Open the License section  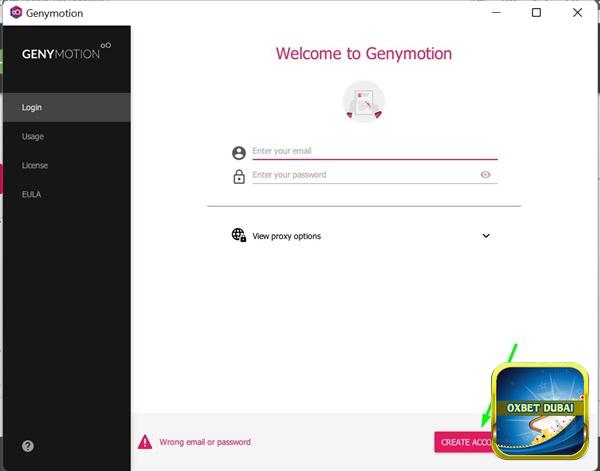pyautogui.click(x=67, y=165)
